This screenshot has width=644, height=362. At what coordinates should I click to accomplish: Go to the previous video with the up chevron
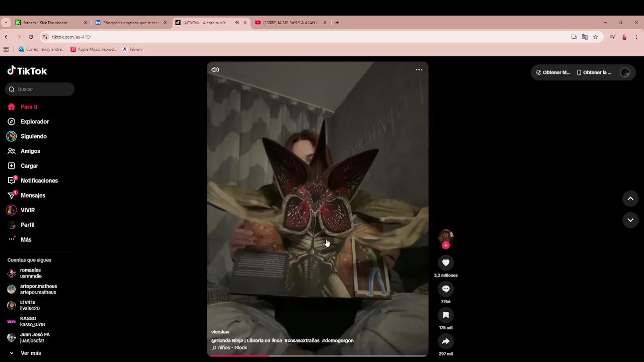[x=630, y=199]
